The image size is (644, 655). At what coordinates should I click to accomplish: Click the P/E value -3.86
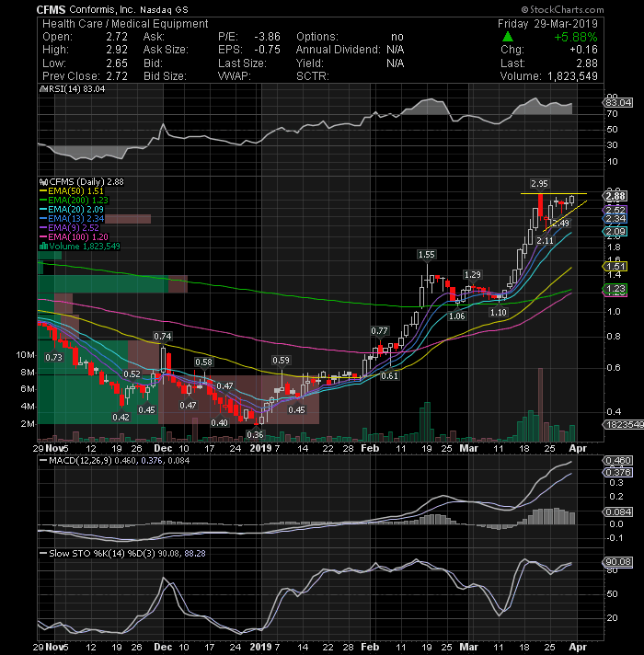(267, 37)
